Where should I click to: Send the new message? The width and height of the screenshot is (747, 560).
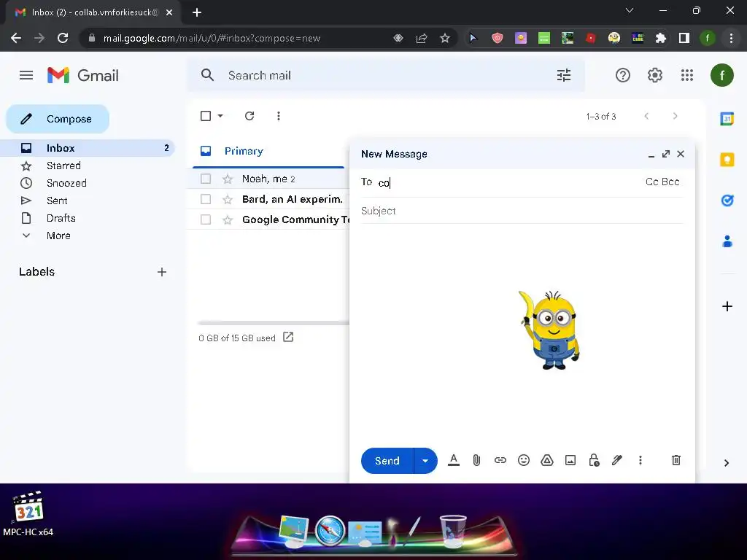387,461
